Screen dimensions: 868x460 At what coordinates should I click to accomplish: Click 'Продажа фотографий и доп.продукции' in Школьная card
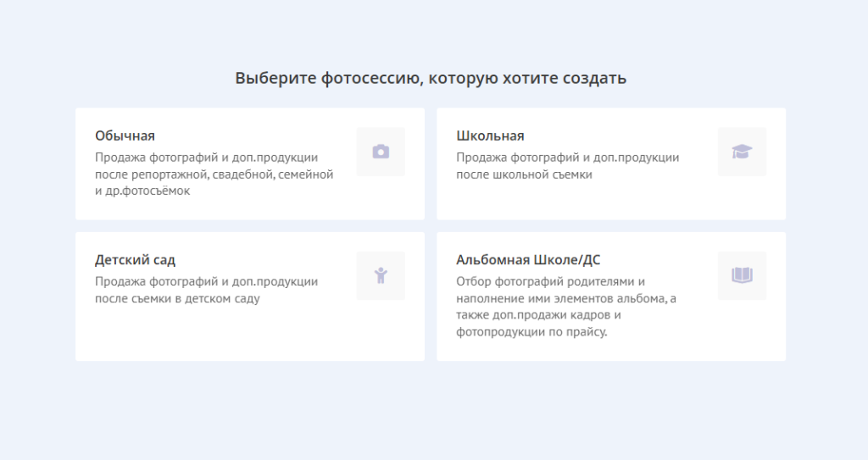click(567, 158)
